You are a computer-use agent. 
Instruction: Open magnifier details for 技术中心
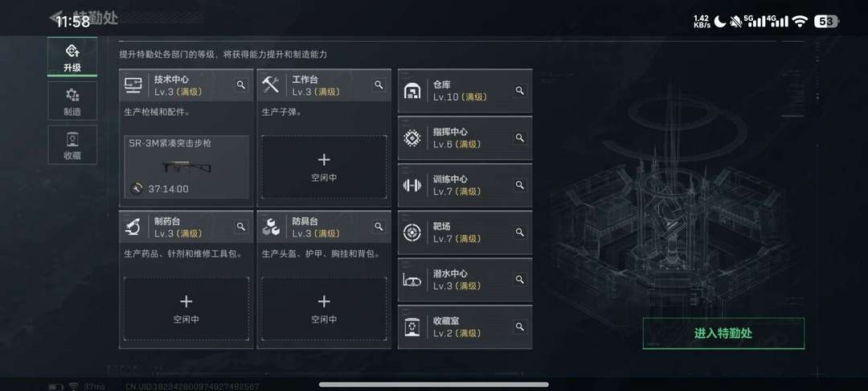241,84
